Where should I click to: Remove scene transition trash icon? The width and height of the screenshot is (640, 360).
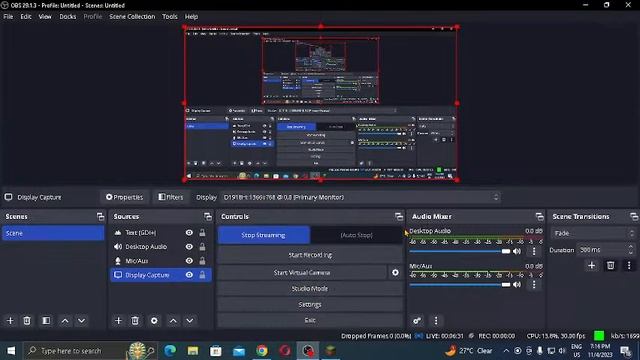[x=611, y=266]
